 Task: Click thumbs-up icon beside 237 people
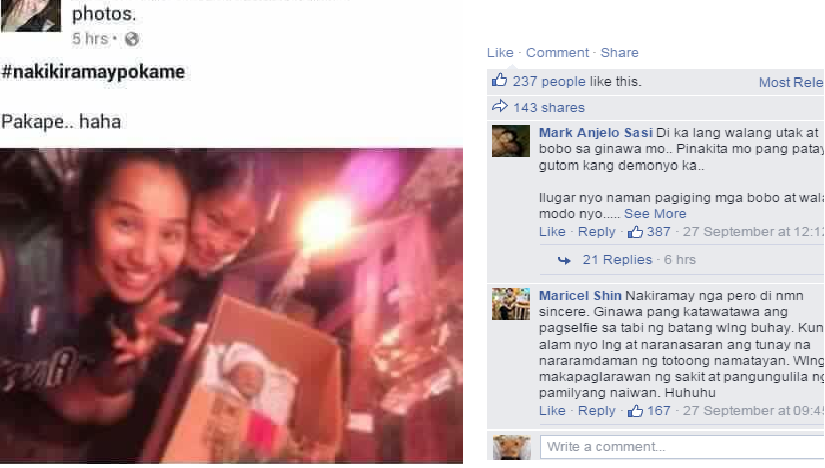499,80
